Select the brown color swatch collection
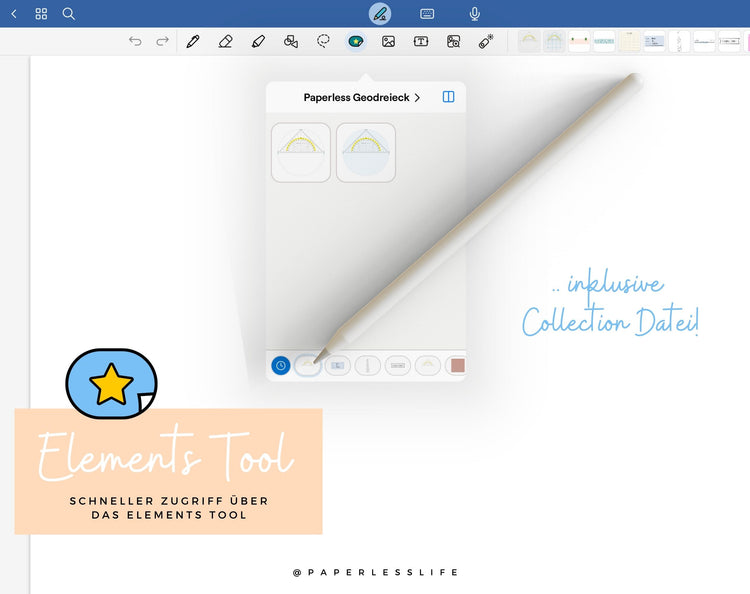Viewport: 750px width, 594px height. (x=457, y=366)
